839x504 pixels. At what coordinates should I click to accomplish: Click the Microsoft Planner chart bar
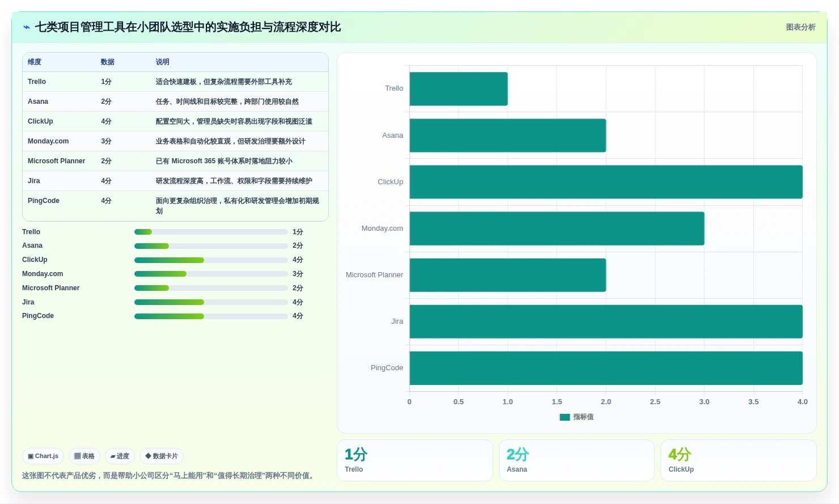[x=508, y=275]
